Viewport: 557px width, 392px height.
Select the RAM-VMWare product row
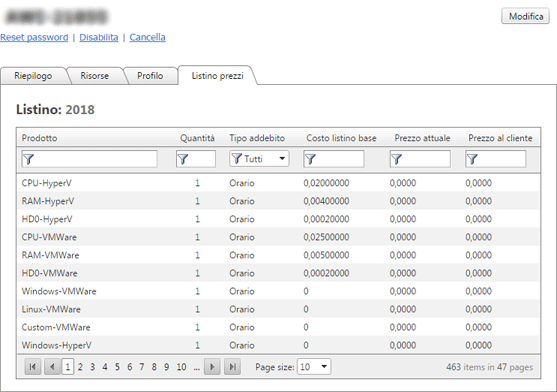[278, 255]
